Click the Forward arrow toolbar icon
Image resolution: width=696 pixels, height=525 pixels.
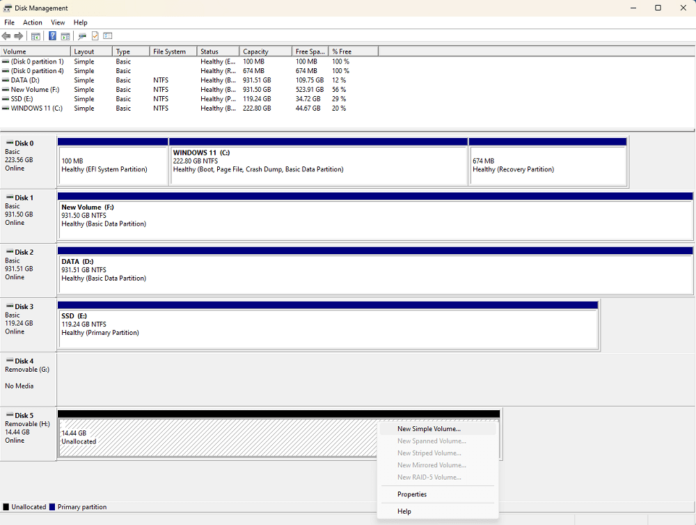tap(19, 36)
